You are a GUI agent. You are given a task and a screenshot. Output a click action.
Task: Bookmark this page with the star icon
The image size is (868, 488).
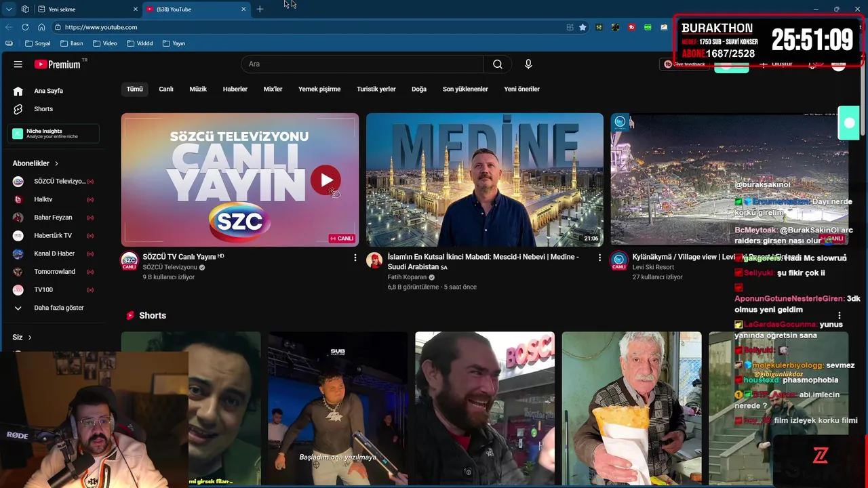tap(583, 27)
